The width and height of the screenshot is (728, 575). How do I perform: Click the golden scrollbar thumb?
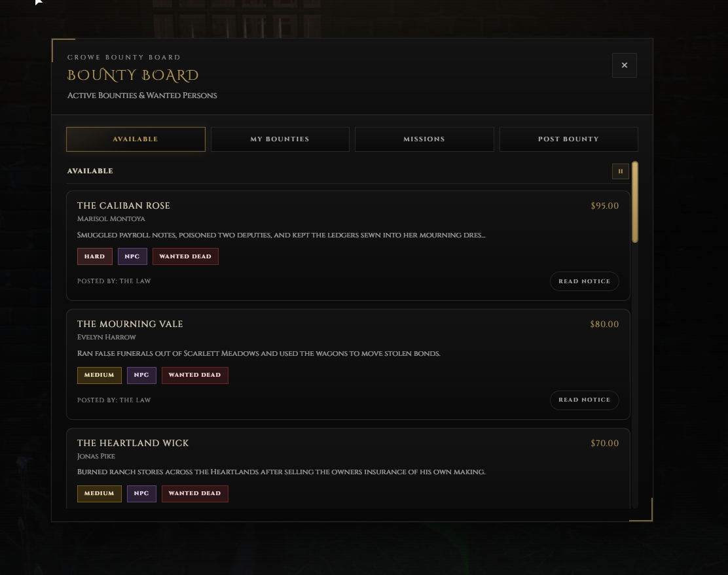(x=635, y=202)
